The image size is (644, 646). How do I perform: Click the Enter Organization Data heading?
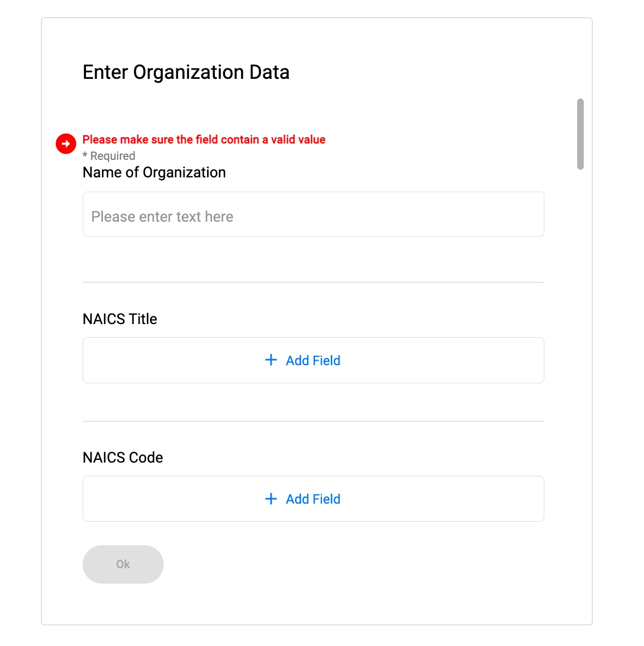[186, 72]
